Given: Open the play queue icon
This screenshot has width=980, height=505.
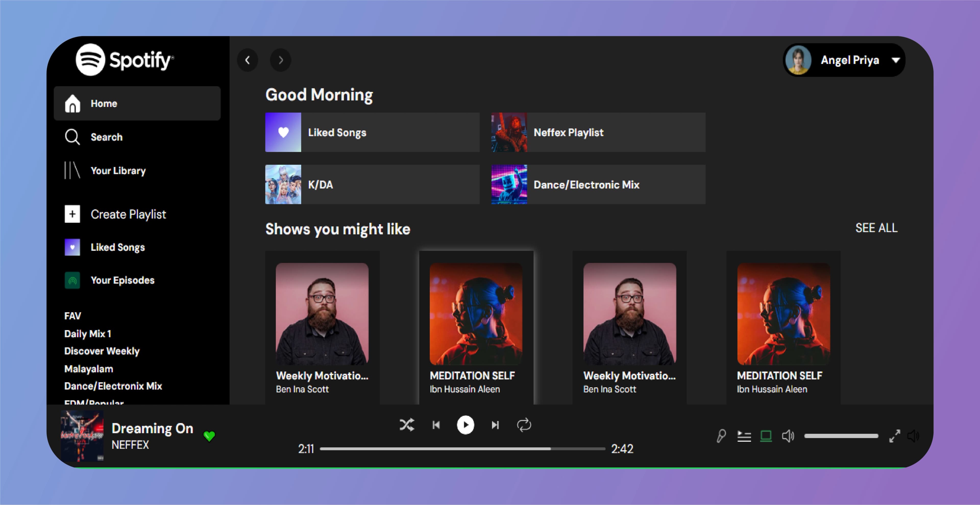Looking at the screenshot, I should pyautogui.click(x=744, y=436).
